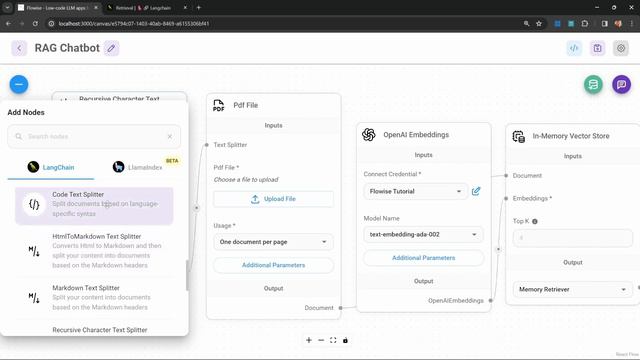Open the text-embedding-ada-002 model dropdown

(x=423, y=235)
